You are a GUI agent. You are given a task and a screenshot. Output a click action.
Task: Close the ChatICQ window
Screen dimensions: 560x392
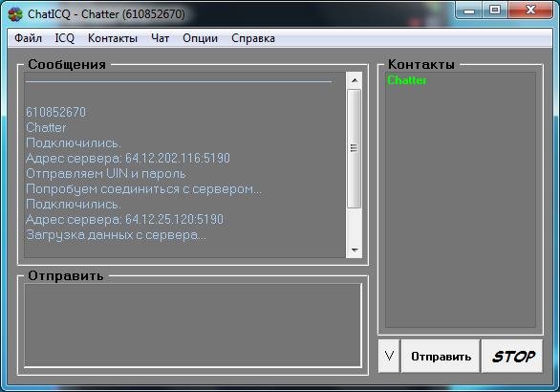coord(530,11)
